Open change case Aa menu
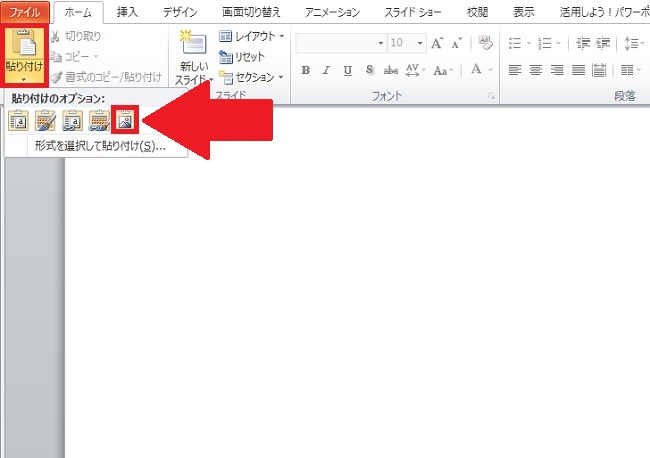Viewport: 650px width, 458px height. [x=443, y=70]
